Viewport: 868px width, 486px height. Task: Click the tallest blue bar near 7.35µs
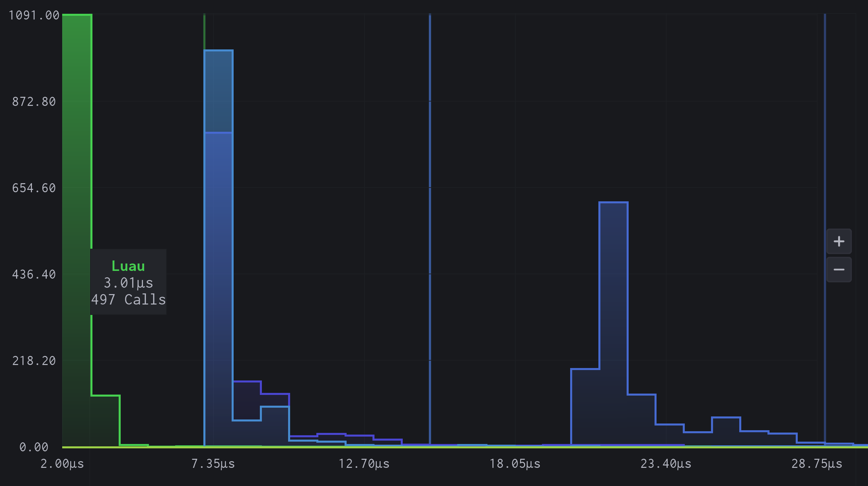point(219,248)
